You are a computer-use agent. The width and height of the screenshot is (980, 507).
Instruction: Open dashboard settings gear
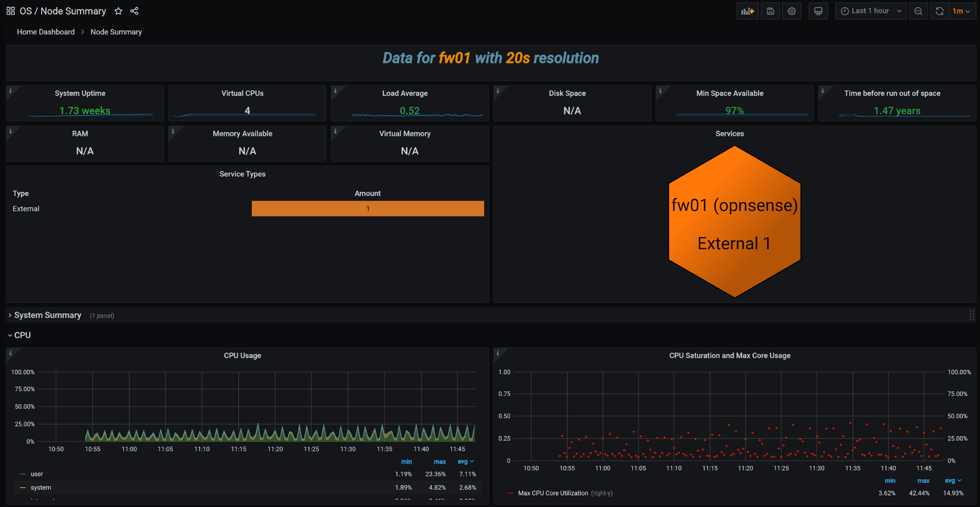click(791, 11)
